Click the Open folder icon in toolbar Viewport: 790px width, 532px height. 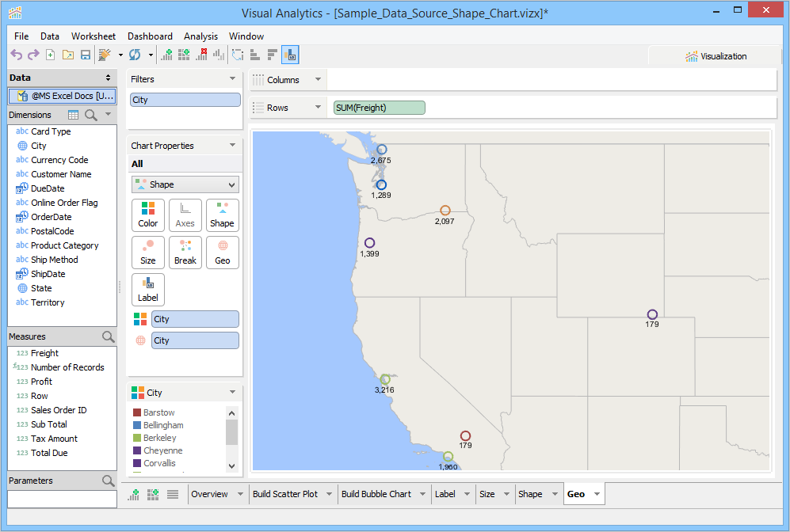pyautogui.click(x=68, y=55)
